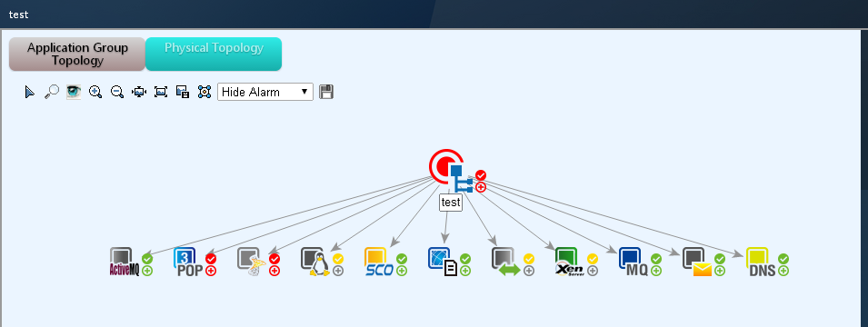Select the Physical Topology tab
The height and width of the screenshot is (327, 868).
[x=214, y=54]
